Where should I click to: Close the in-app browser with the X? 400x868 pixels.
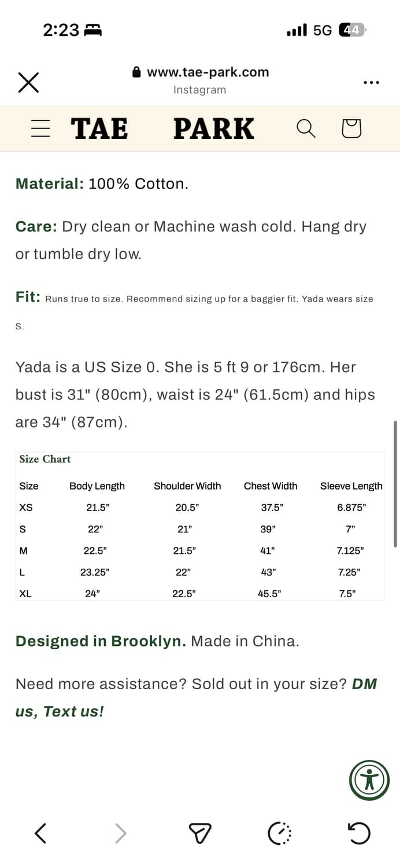[x=28, y=82]
